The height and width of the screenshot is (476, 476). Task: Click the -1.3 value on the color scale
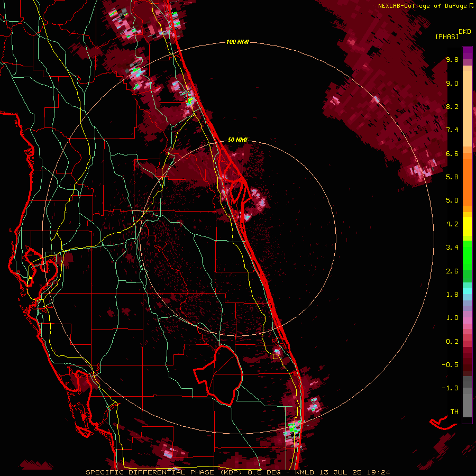pyautogui.click(x=450, y=388)
